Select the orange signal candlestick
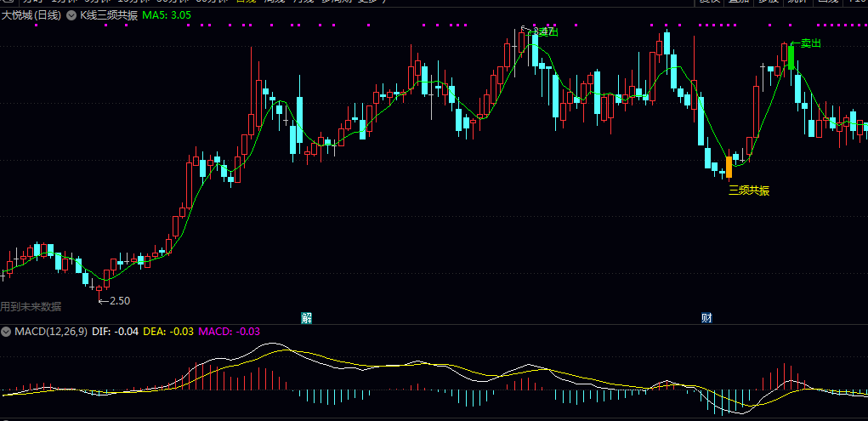 [x=729, y=168]
